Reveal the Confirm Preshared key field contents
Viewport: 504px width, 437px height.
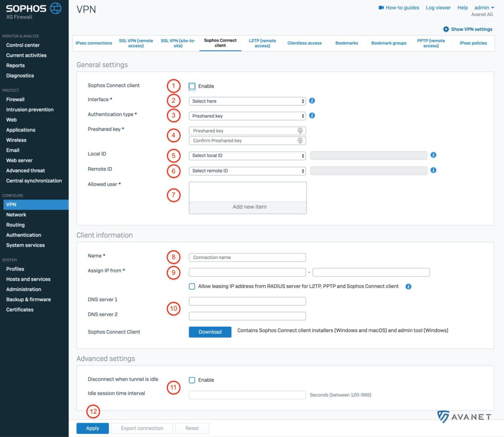(300, 141)
